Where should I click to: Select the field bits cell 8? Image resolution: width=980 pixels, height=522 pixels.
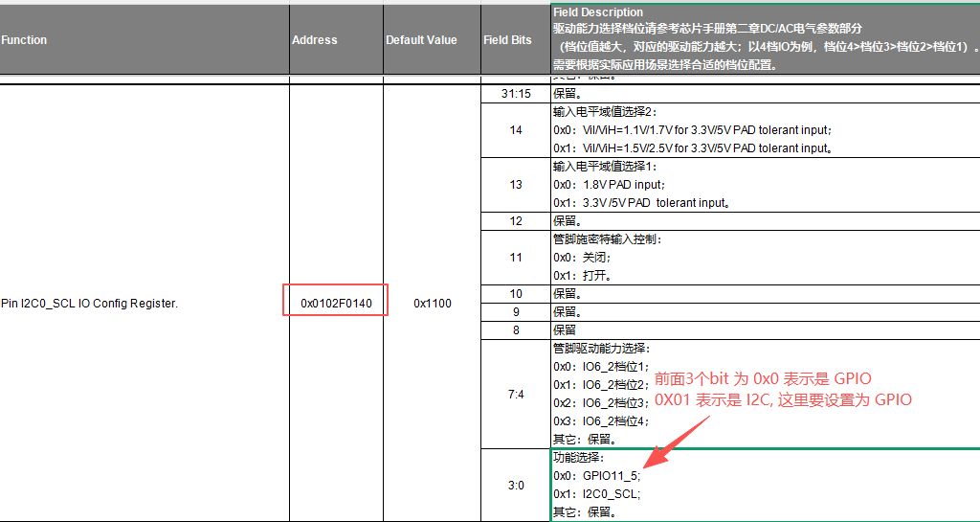tap(516, 329)
